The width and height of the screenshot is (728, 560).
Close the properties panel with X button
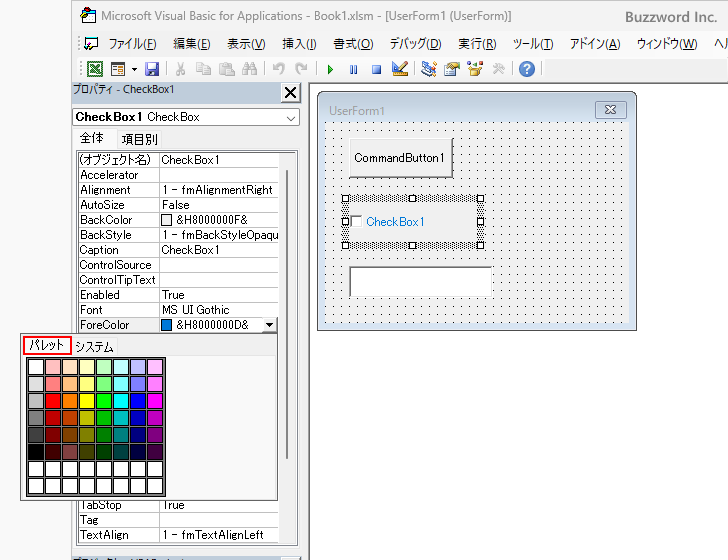point(291,93)
